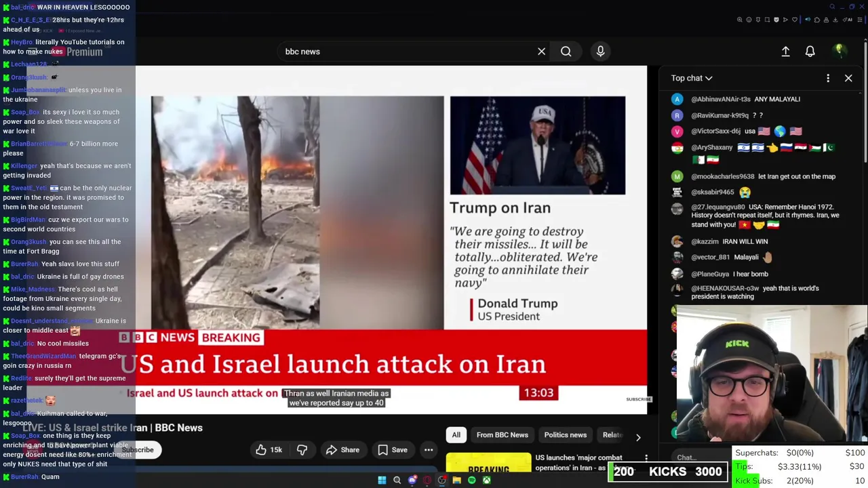
Task: Click the browser toolbar shield ad-blocker icon
Action: click(x=776, y=20)
